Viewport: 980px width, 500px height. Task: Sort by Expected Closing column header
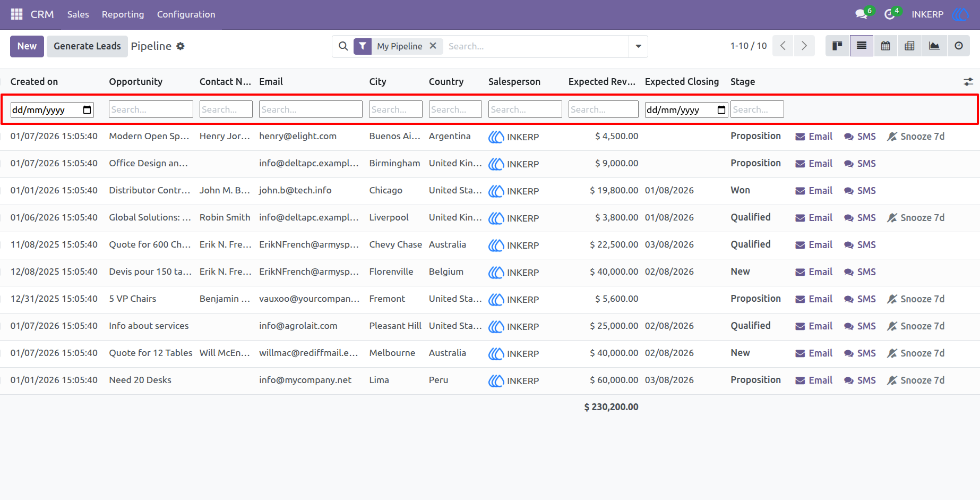point(682,82)
